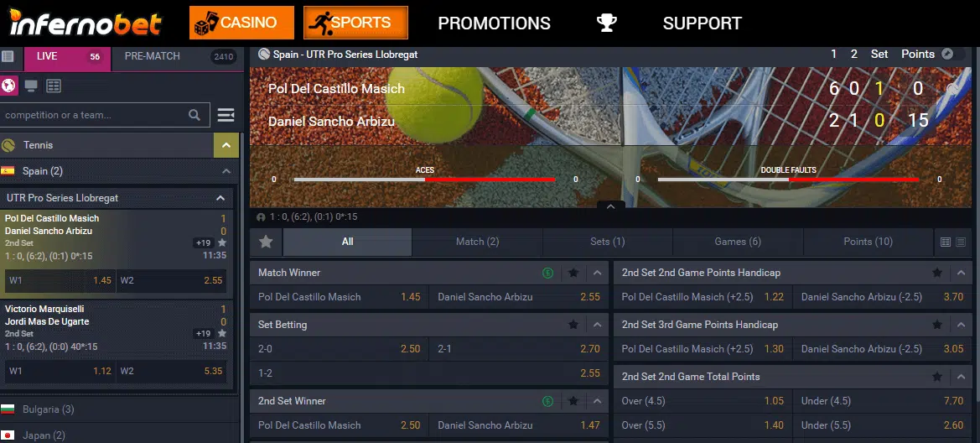The height and width of the screenshot is (443, 980).
Task: Bet Set Betting 2-0 at 2.50
Action: [340, 348]
